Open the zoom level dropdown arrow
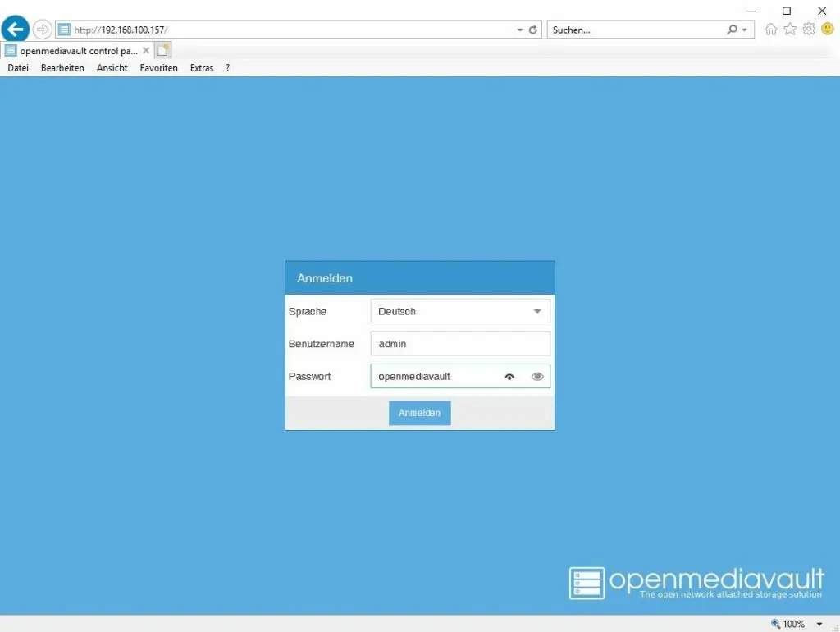 pyautogui.click(x=819, y=624)
